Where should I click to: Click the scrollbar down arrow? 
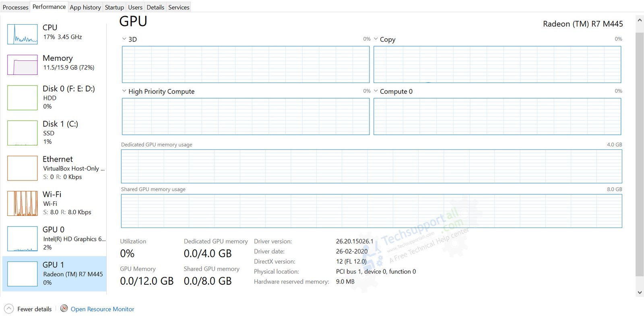coord(640,292)
